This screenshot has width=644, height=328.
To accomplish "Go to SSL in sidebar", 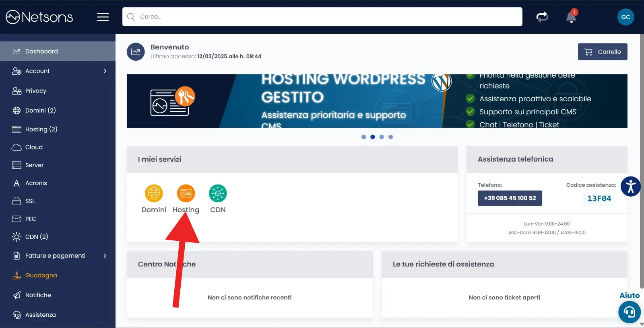I will [30, 201].
